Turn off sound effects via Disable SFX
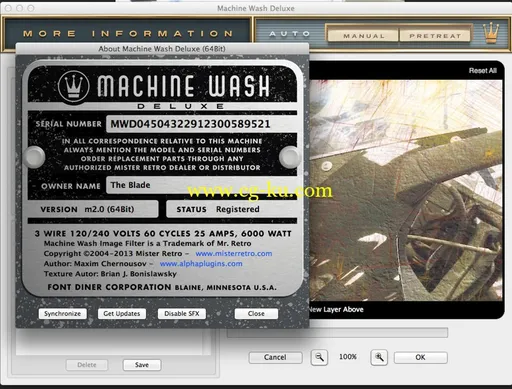 182,314
